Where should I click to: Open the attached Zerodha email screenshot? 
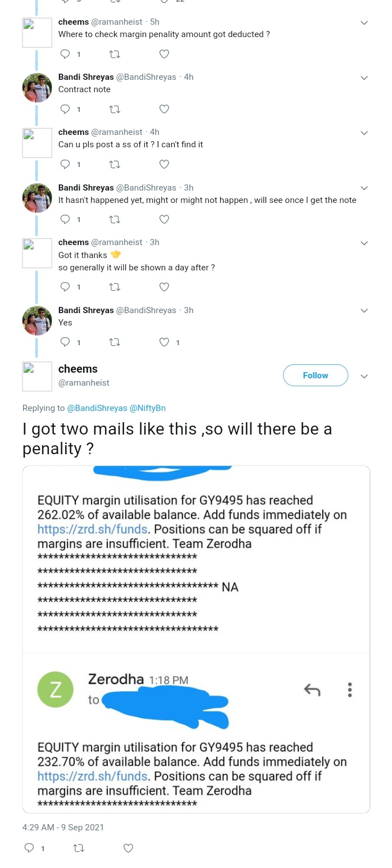tap(196, 639)
